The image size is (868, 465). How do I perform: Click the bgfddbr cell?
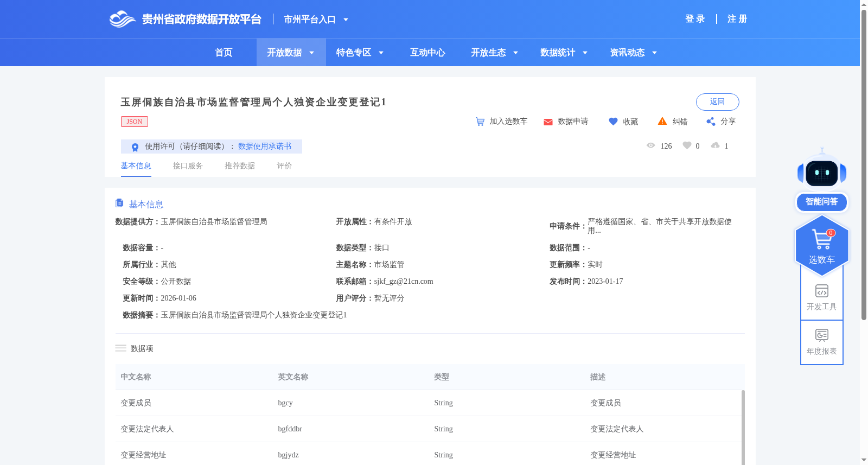pos(290,429)
